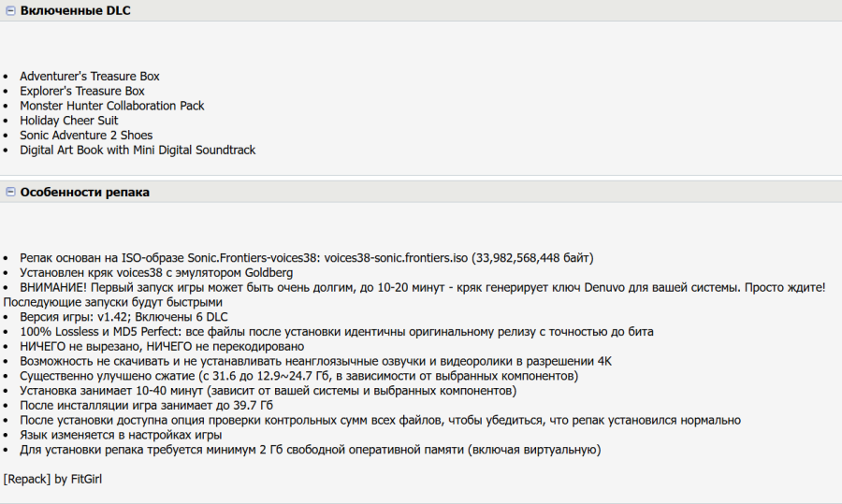Click the 39.7 Гб install size line
The image size is (842, 504).
pos(146,406)
